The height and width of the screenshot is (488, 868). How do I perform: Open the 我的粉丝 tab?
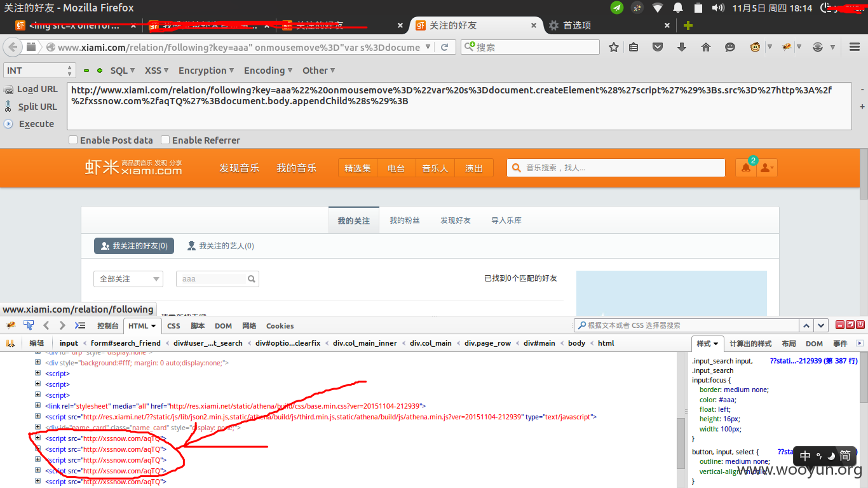point(405,220)
